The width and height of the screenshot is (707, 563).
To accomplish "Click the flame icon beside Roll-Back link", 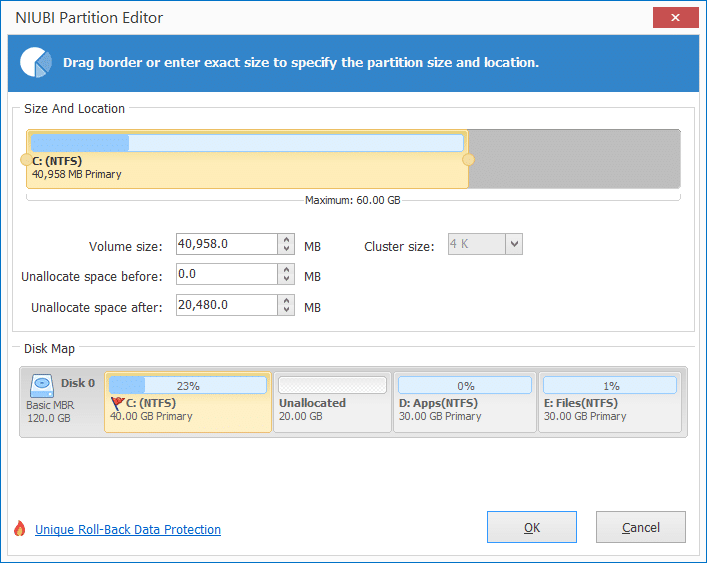I will pos(19,528).
